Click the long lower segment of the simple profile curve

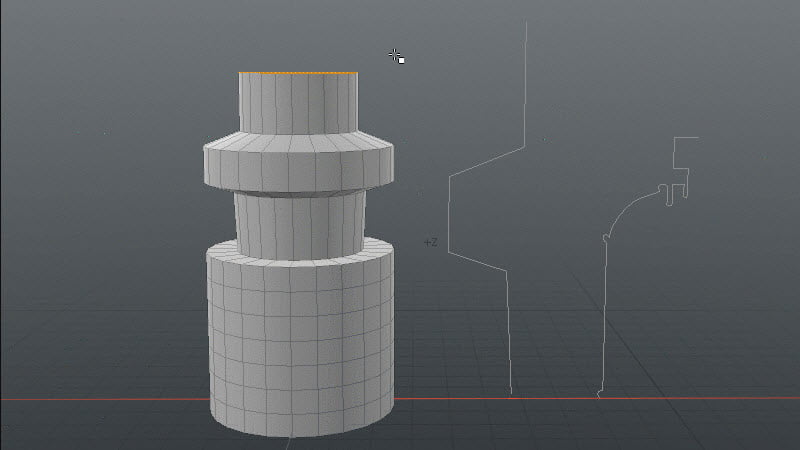[x=509, y=330]
